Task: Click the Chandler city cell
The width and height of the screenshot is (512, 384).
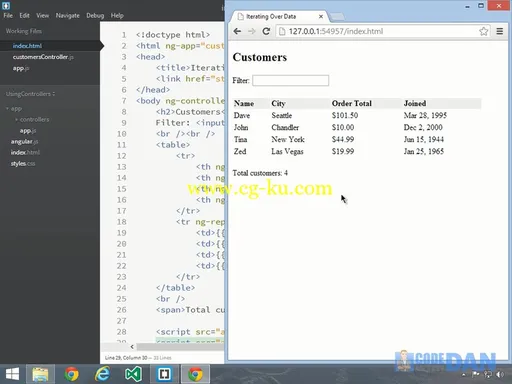Action: coord(285,127)
